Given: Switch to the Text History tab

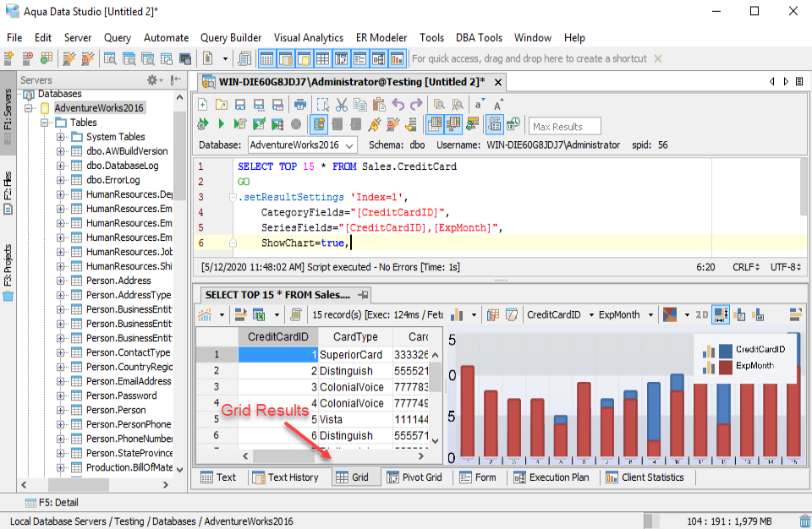Looking at the screenshot, I should 285,477.
